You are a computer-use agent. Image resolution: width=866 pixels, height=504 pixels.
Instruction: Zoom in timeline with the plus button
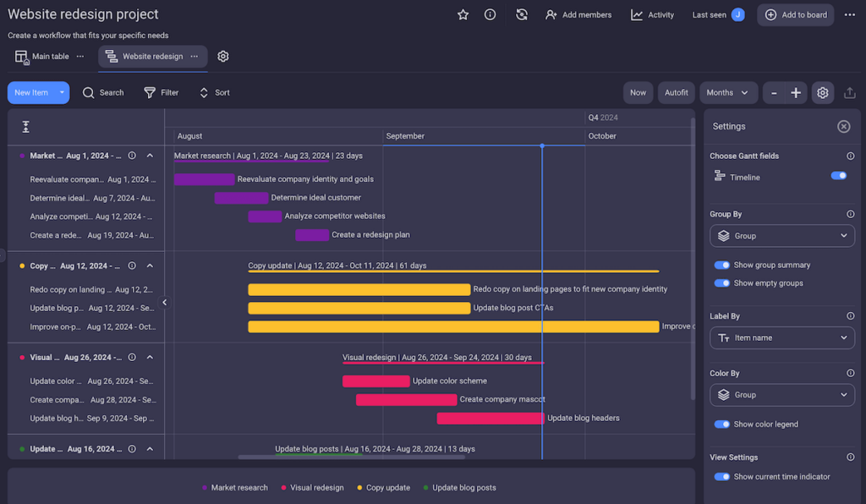(796, 93)
